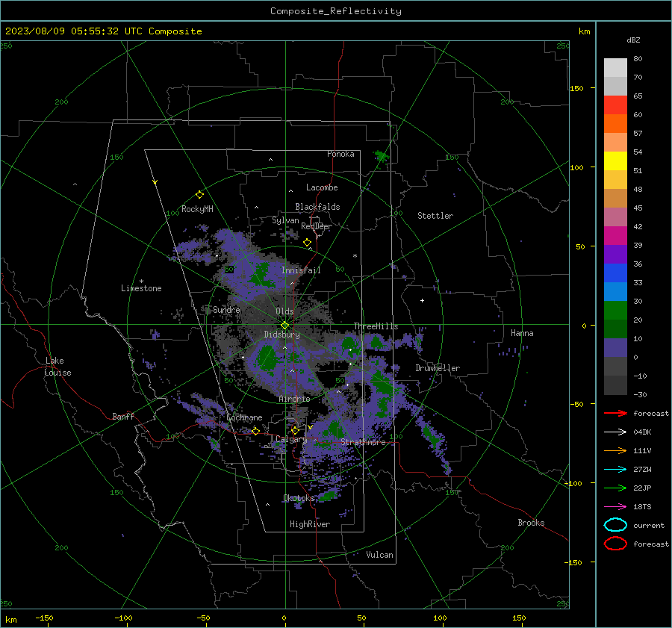Click the yellow diamond marker near RockyMH

point(199,195)
